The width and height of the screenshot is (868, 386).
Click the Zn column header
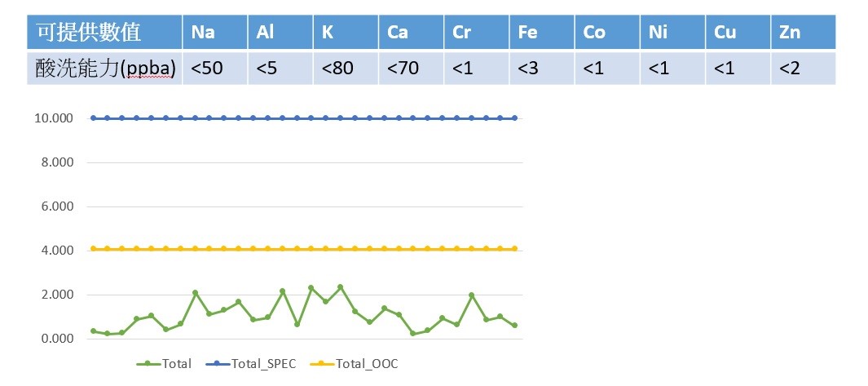pyautogui.click(x=804, y=33)
